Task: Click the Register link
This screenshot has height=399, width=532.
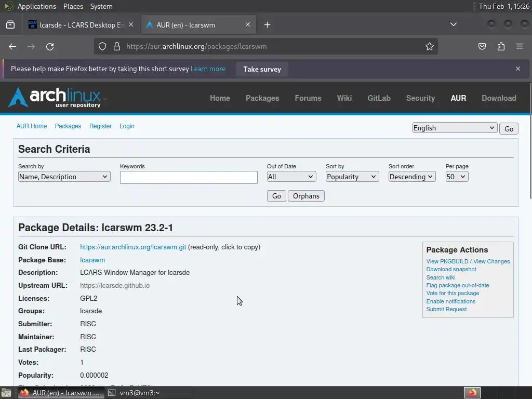Action: [x=100, y=126]
